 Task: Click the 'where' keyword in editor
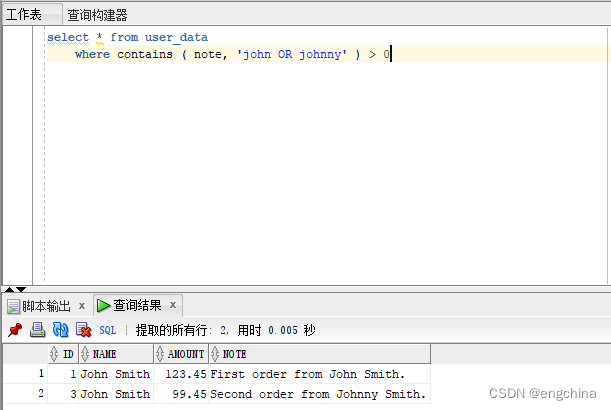pyautogui.click(x=92, y=54)
